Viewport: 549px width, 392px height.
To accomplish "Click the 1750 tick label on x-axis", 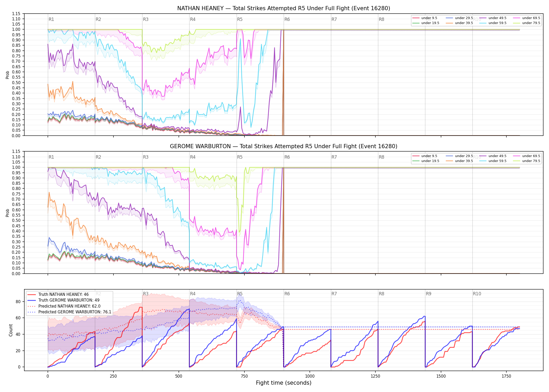I will point(506,376).
